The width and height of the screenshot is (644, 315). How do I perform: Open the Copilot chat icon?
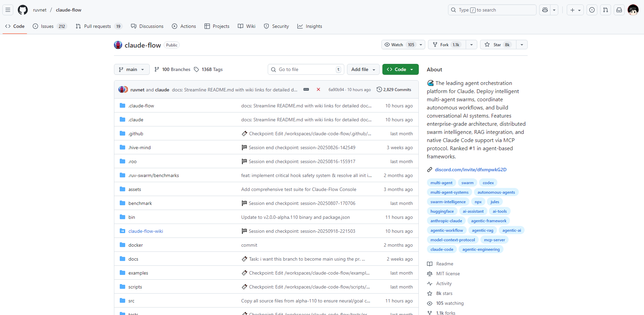point(545,10)
